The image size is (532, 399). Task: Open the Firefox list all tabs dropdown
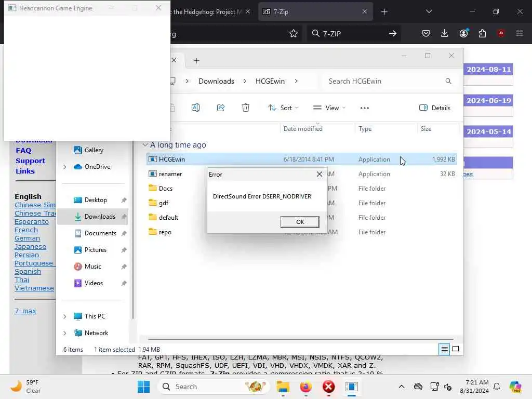(x=429, y=11)
